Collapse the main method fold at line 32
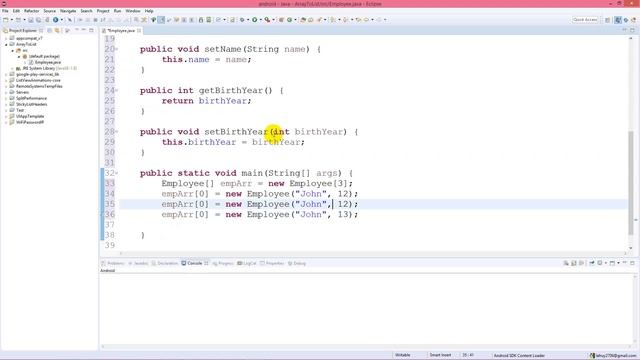This screenshot has height=360, width=640. 117,173
